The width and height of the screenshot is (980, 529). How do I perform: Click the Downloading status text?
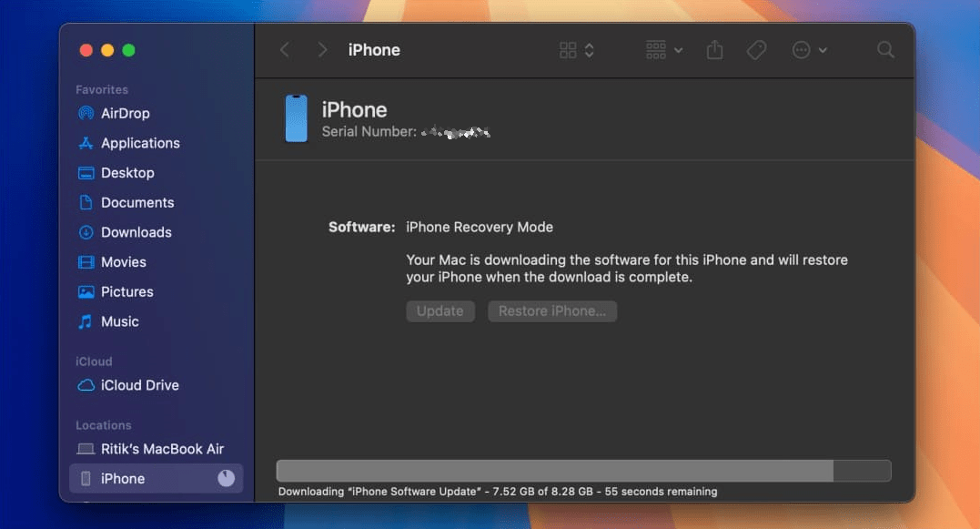(498, 492)
